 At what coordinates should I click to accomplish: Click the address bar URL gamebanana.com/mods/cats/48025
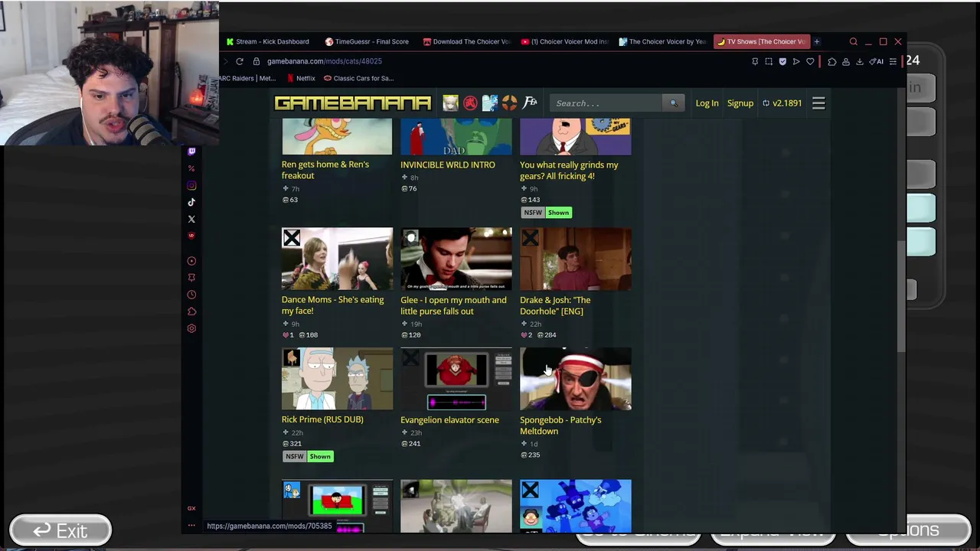coord(325,61)
